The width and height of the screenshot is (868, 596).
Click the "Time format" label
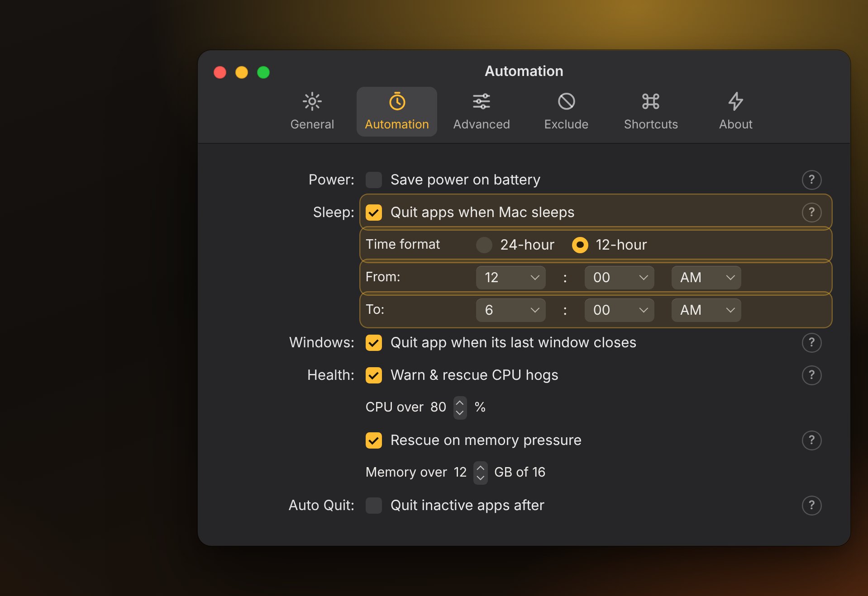click(403, 244)
